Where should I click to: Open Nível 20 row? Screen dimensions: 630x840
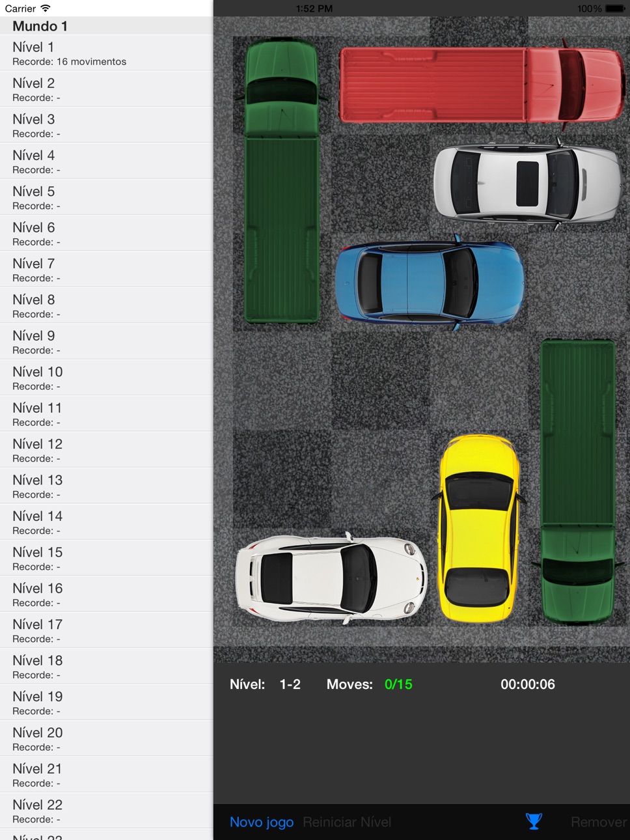click(106, 738)
